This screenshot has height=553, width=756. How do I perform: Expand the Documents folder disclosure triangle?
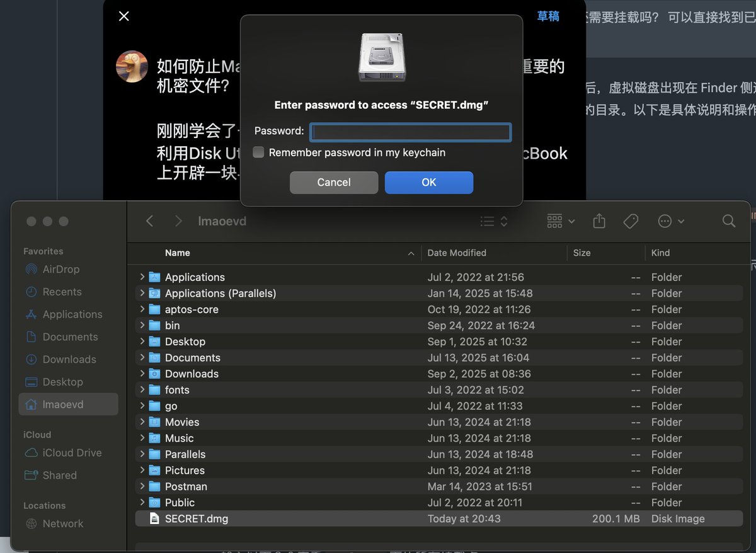coord(142,358)
